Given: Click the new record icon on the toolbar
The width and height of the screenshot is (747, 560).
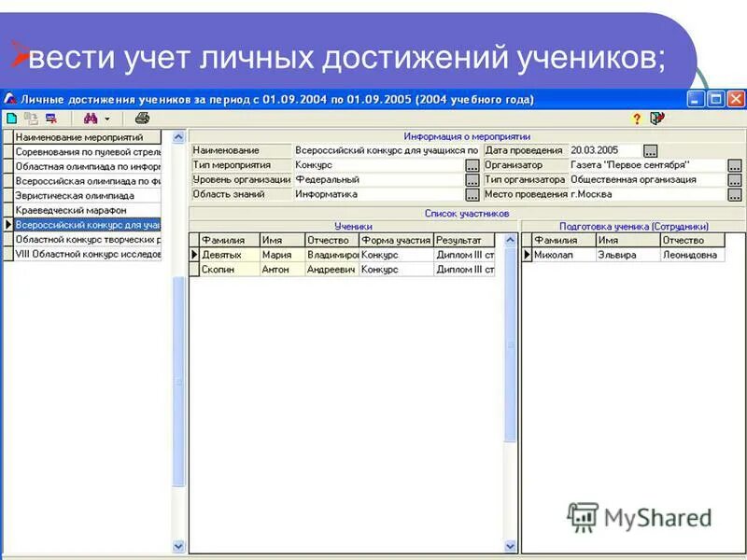Looking at the screenshot, I should (12, 119).
